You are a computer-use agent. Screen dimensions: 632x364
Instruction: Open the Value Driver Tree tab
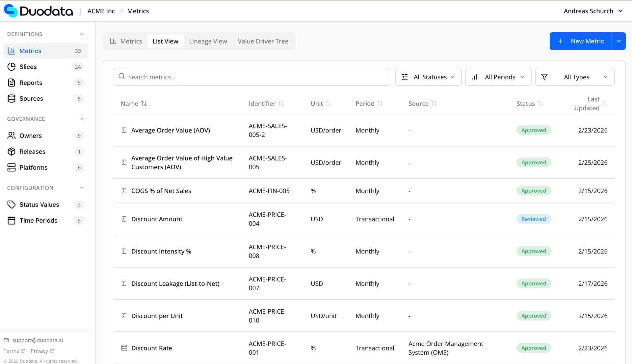click(263, 41)
